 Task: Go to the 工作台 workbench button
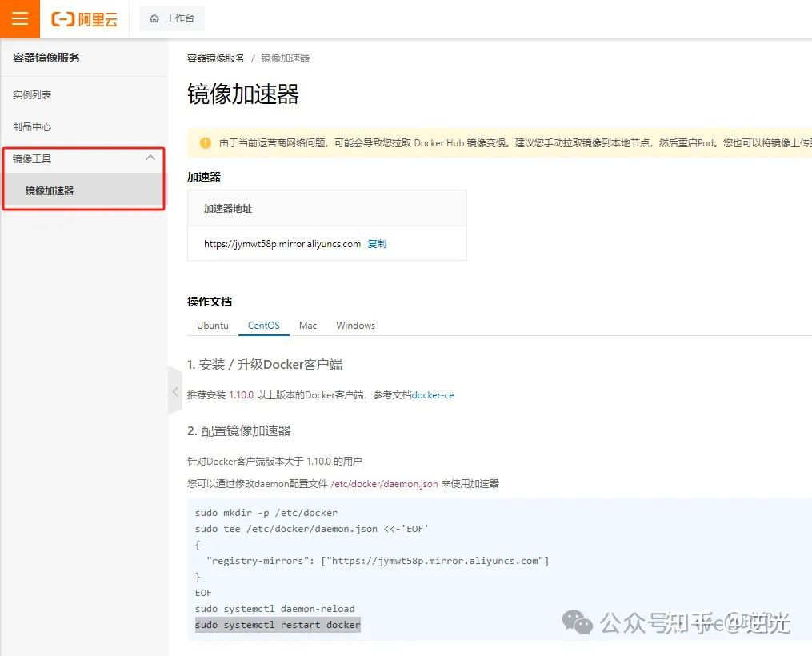point(172,18)
